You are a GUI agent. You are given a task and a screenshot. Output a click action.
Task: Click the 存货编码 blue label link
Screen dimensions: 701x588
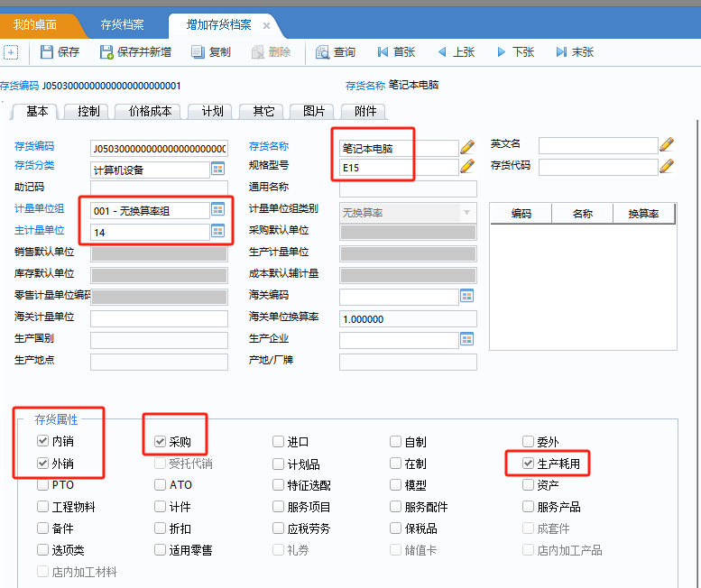pyautogui.click(x=34, y=146)
